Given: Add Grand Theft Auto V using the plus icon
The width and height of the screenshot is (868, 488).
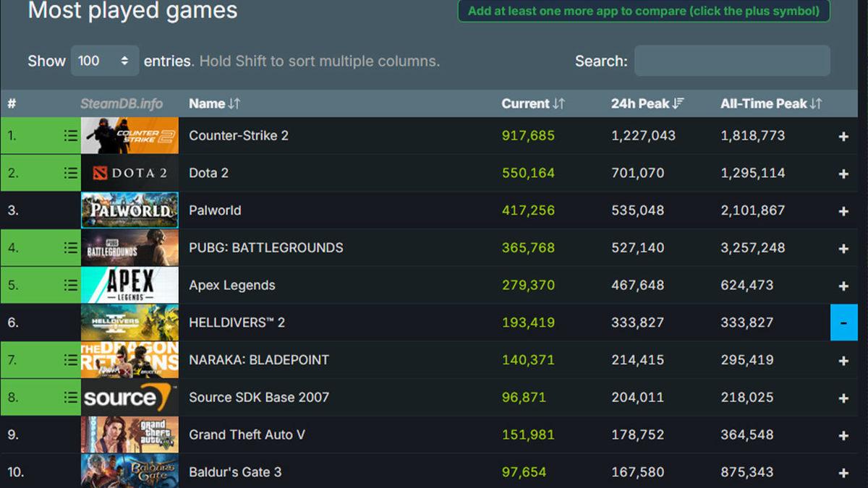Looking at the screenshot, I should 843,435.
